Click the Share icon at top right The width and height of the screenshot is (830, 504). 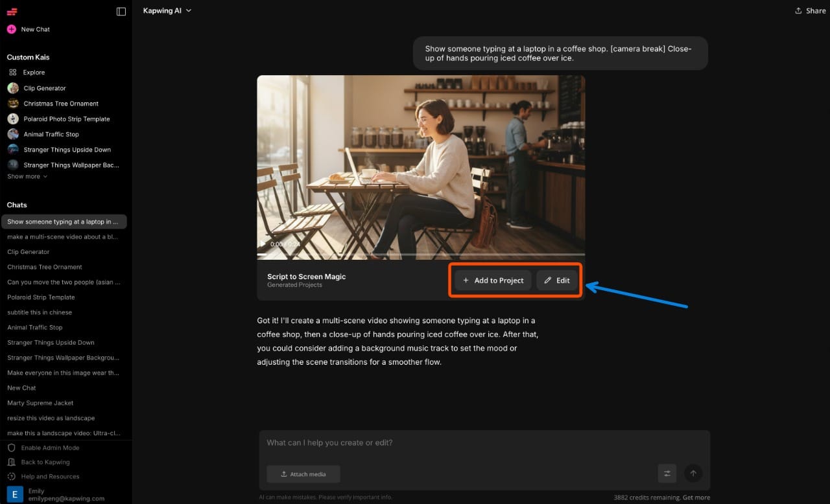click(809, 10)
